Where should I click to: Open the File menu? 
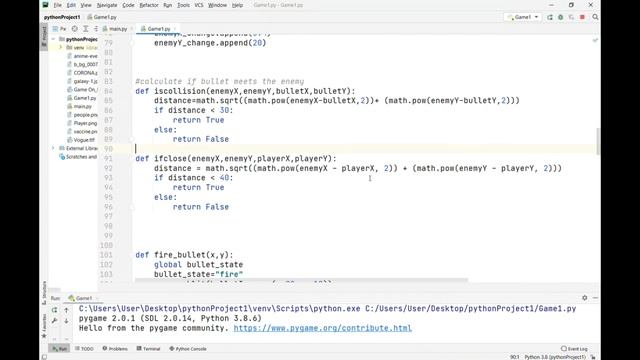tap(58, 5)
